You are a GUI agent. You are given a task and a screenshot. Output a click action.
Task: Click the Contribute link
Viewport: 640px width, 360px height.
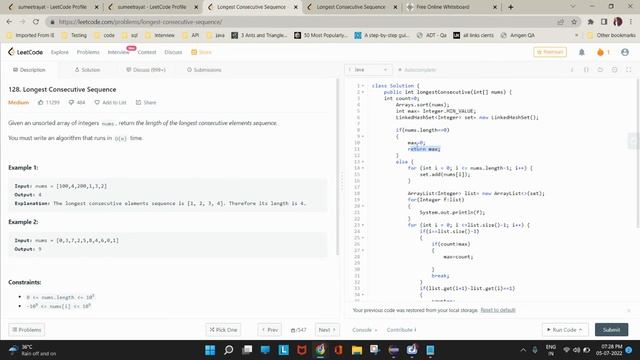click(401, 330)
